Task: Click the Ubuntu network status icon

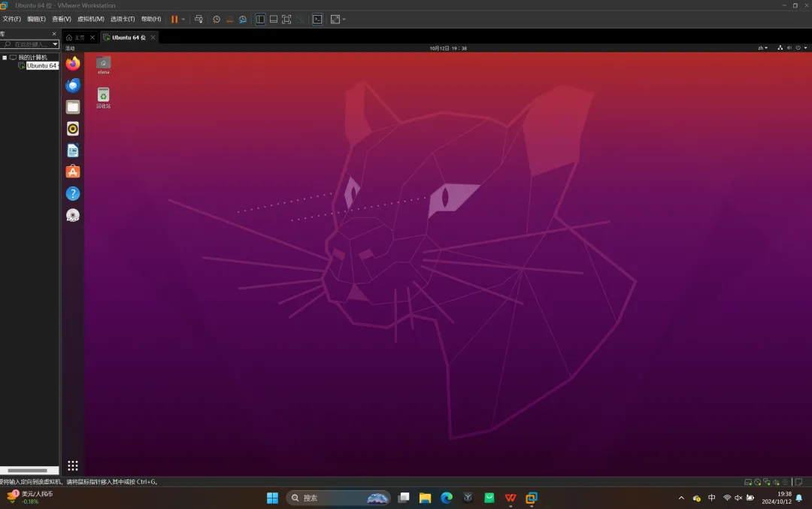Action: pyautogui.click(x=780, y=47)
